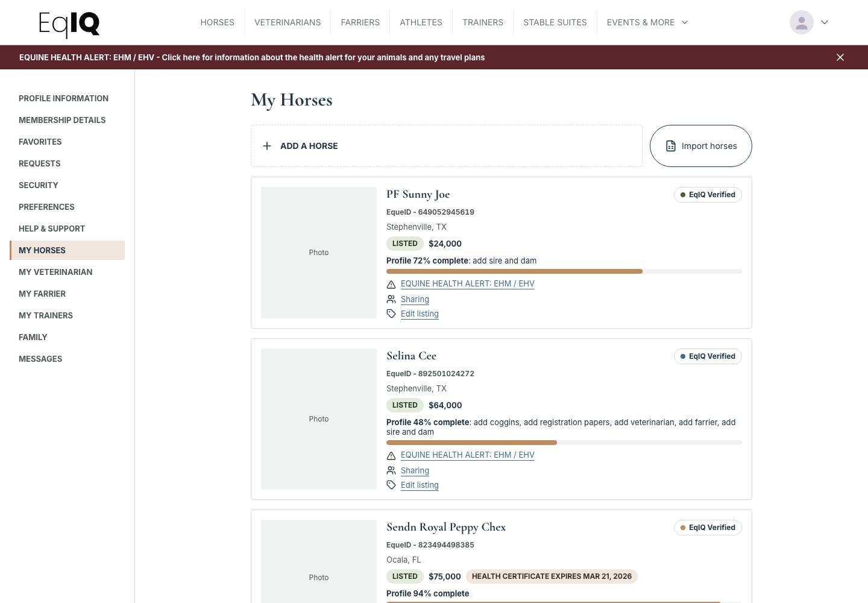Open Sharing link for PF Sunny Joe
The height and width of the screenshot is (603, 868).
(x=415, y=299)
